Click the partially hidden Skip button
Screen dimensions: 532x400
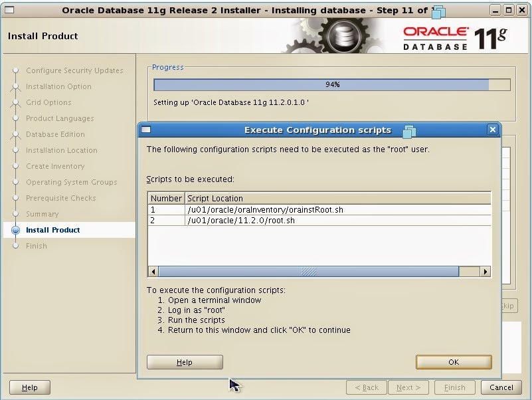[509, 306]
